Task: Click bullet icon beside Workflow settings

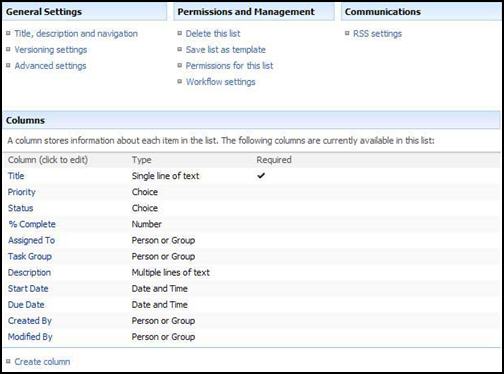Action: point(180,81)
